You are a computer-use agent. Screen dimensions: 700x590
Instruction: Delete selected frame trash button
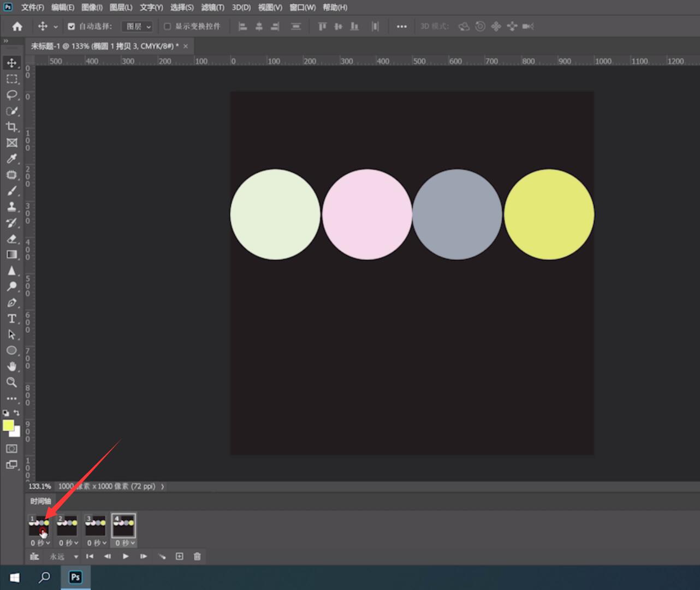coord(197,556)
